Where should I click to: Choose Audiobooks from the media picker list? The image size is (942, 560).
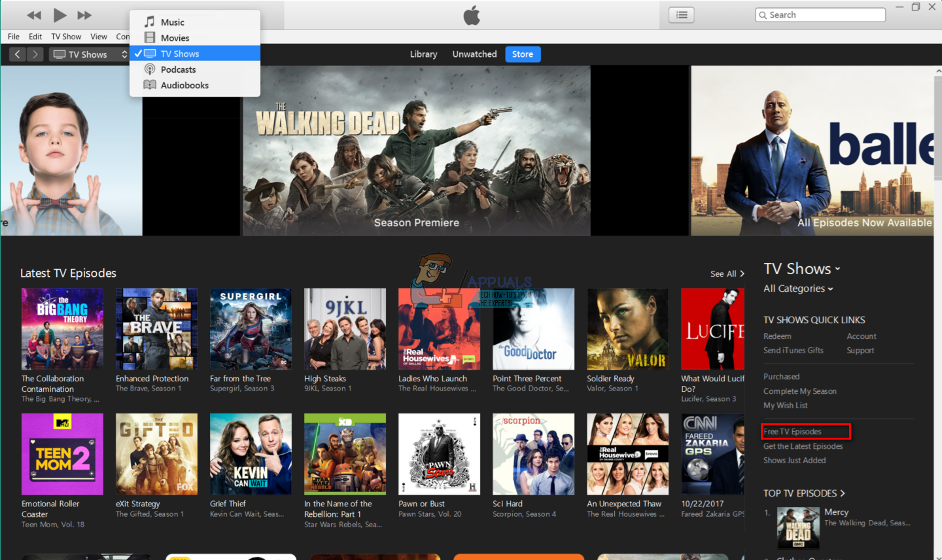(195, 85)
